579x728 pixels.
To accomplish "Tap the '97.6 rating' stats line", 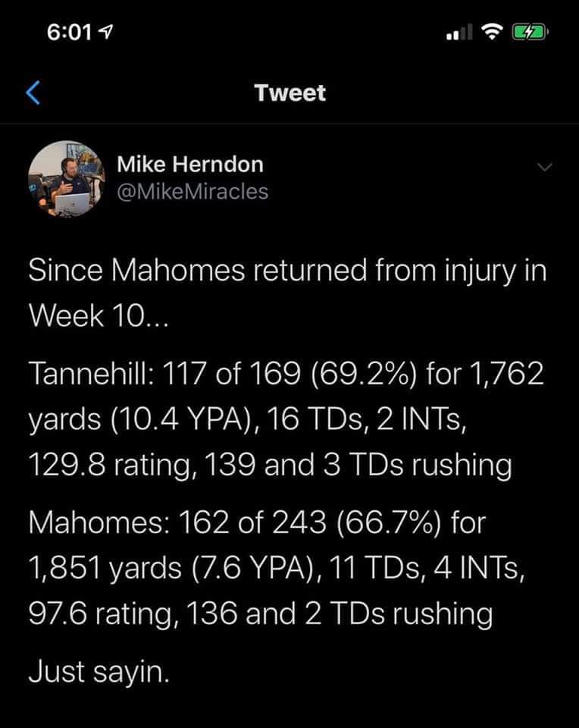I will click(260, 613).
